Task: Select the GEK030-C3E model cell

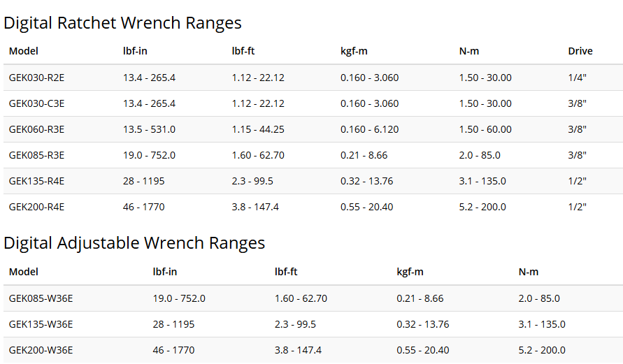Action: [x=36, y=103]
